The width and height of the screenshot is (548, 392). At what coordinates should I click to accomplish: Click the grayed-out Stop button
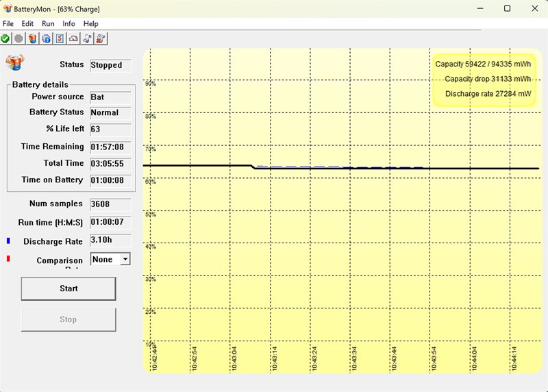pos(68,319)
